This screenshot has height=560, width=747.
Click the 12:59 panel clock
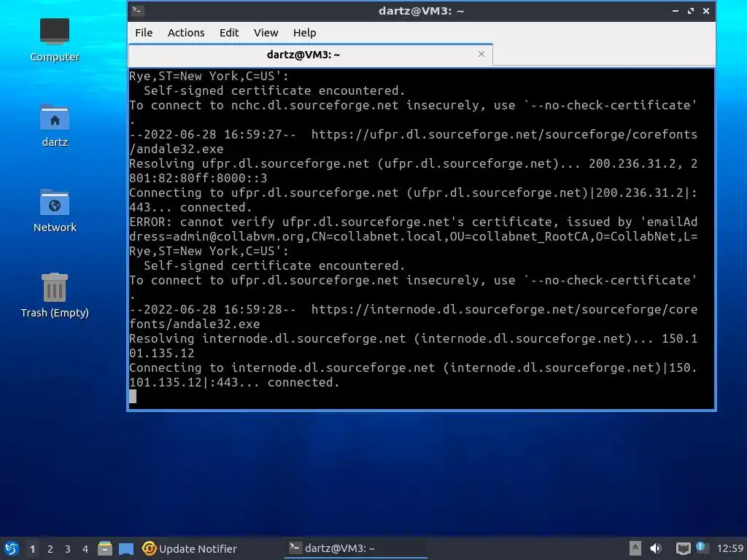click(729, 548)
